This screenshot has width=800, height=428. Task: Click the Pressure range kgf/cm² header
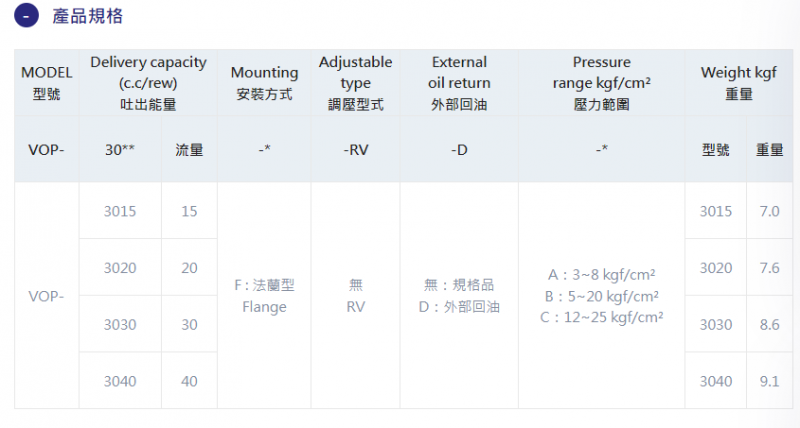pyautogui.click(x=602, y=83)
